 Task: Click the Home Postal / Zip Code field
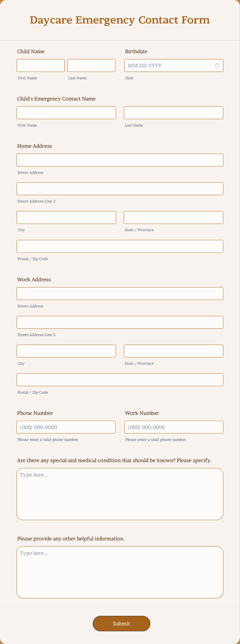120,246
